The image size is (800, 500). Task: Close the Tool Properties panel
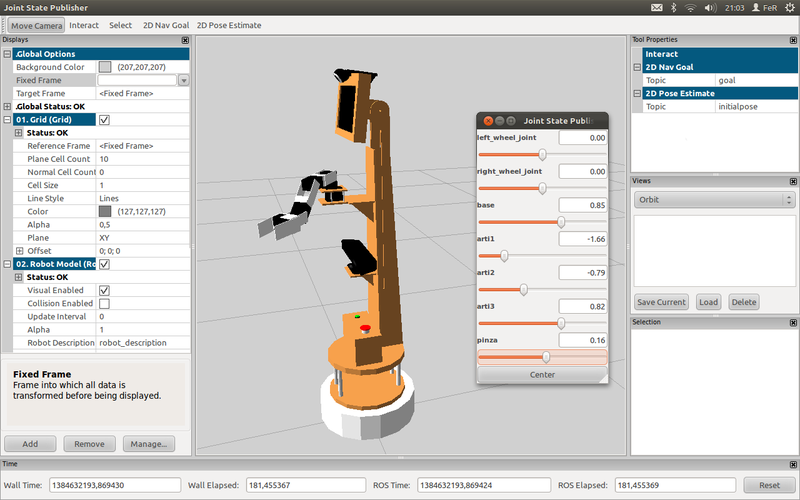tap(792, 40)
